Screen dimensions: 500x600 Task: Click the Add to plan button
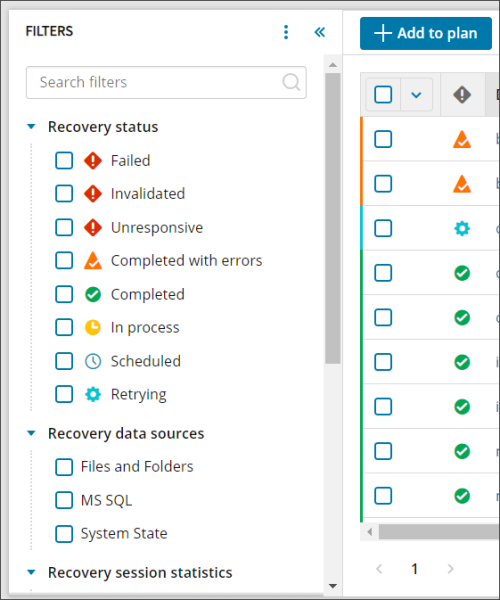click(426, 33)
